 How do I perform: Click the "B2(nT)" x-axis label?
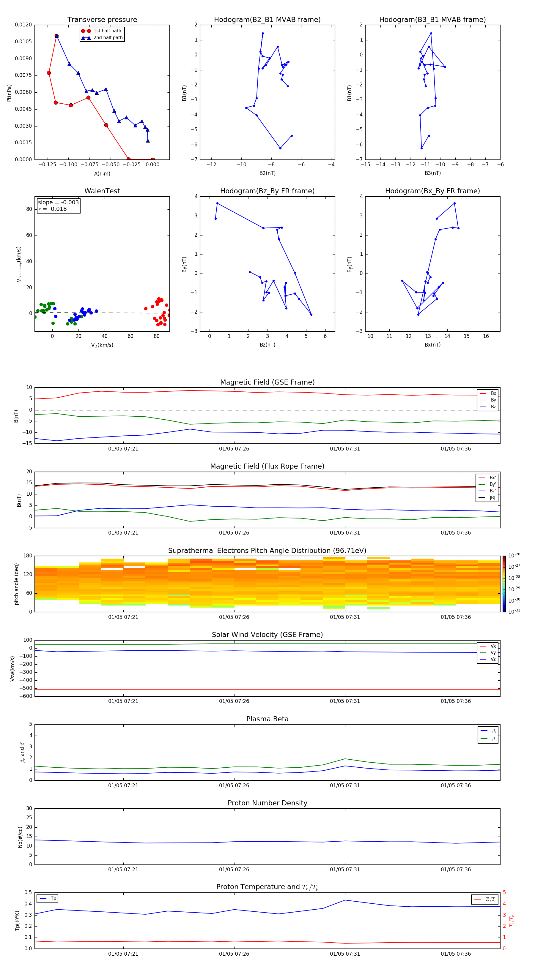click(267, 173)
